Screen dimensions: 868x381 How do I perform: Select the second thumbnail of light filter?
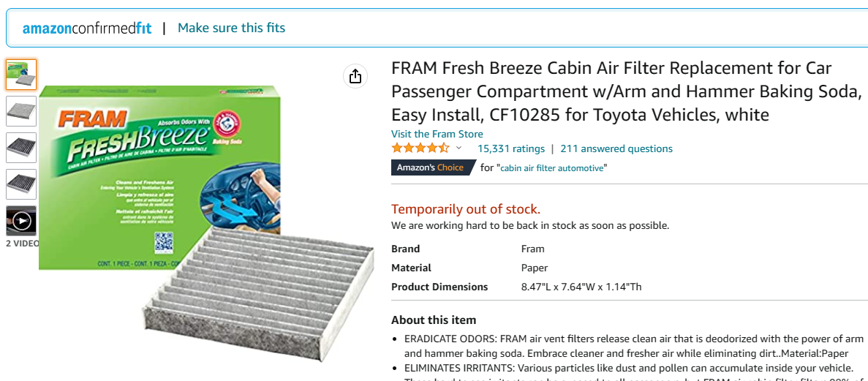click(x=21, y=111)
